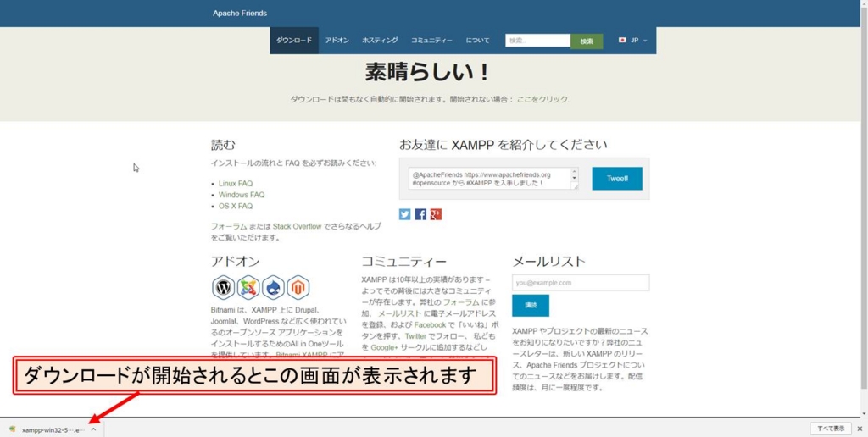868x437 pixels.
Task: Click the メールリスト section heading
Action: tap(548, 261)
